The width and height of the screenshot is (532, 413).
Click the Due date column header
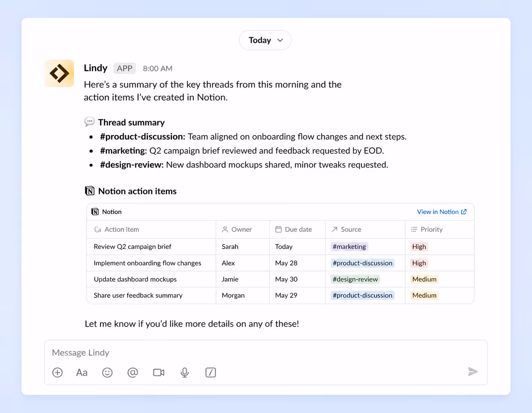(297, 229)
